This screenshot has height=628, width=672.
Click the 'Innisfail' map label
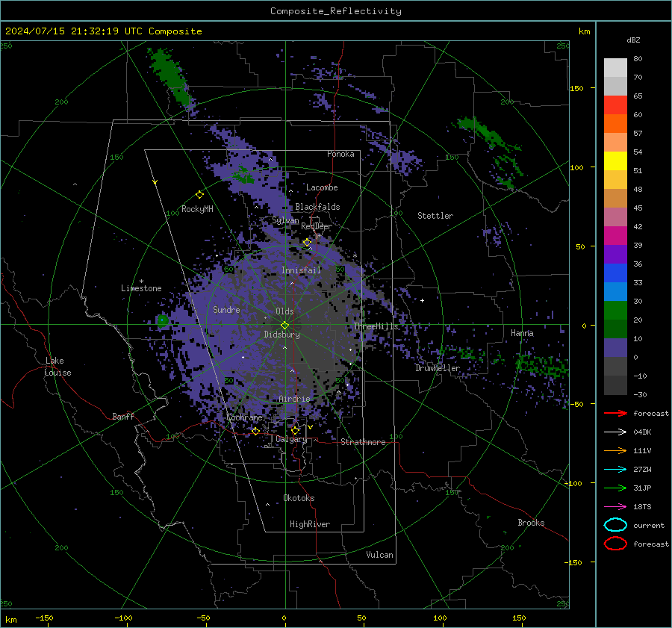(301, 270)
